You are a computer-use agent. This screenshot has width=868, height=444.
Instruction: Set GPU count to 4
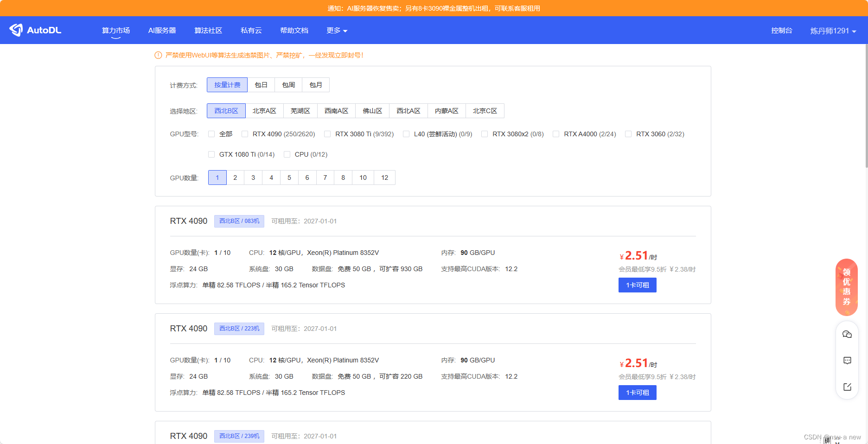(271, 178)
